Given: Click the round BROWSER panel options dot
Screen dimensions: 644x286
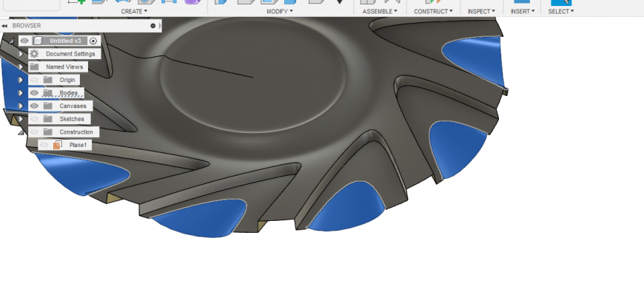Looking at the screenshot, I should coord(152,25).
